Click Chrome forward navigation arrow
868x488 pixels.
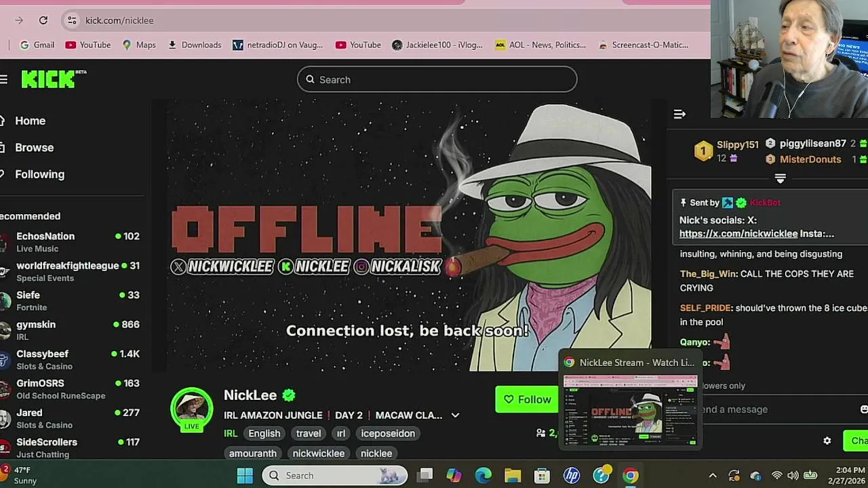(x=19, y=20)
